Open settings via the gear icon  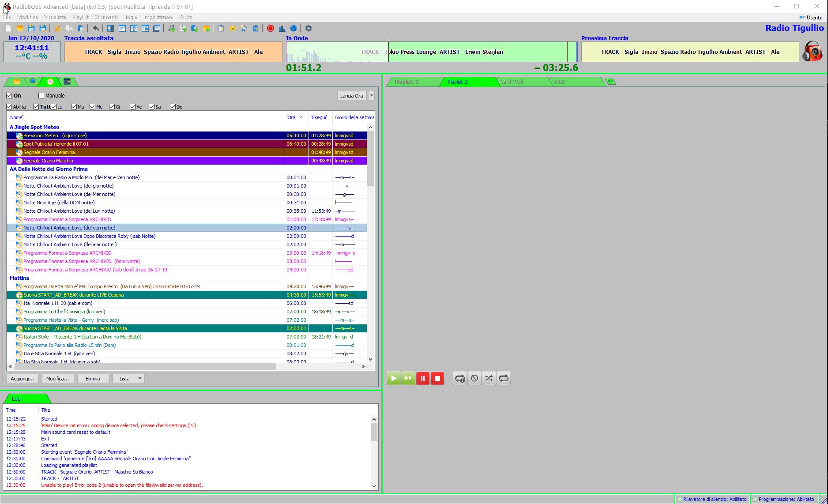pyautogui.click(x=309, y=28)
